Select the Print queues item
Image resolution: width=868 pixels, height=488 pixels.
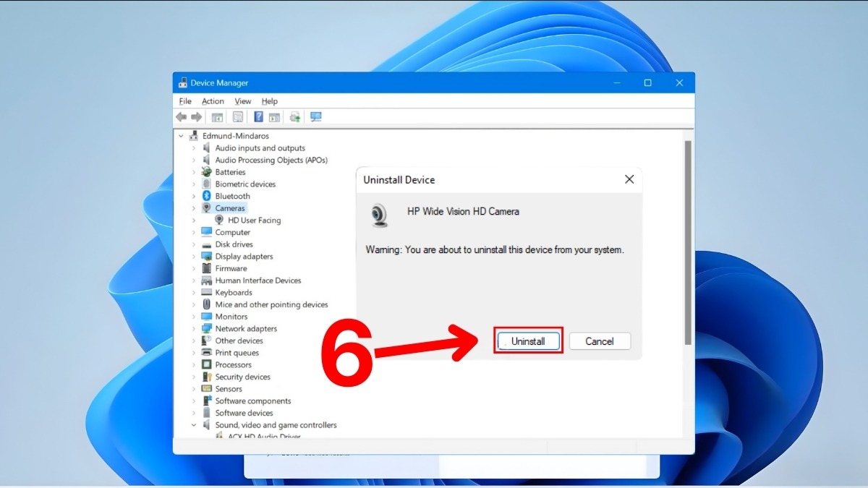click(237, 353)
